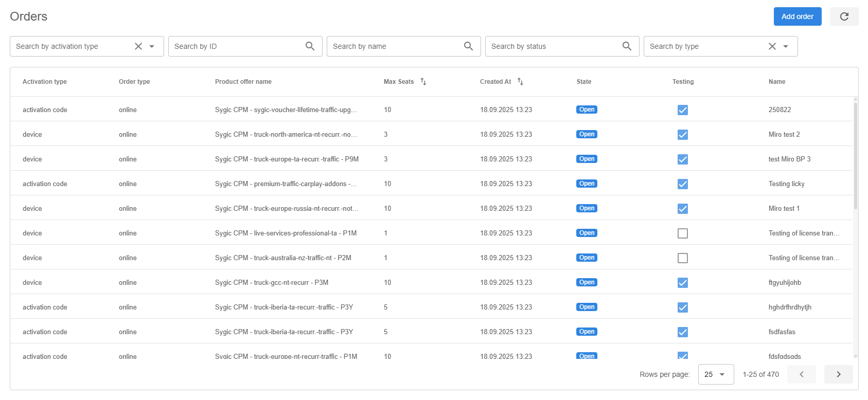
Task: Click the Search by ID magnifier icon
Action: [310, 46]
